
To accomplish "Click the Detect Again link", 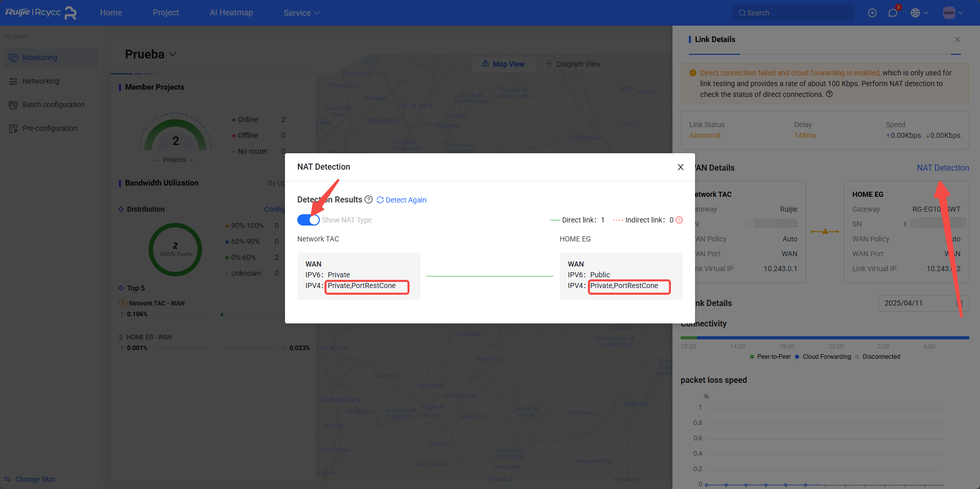I will point(405,200).
